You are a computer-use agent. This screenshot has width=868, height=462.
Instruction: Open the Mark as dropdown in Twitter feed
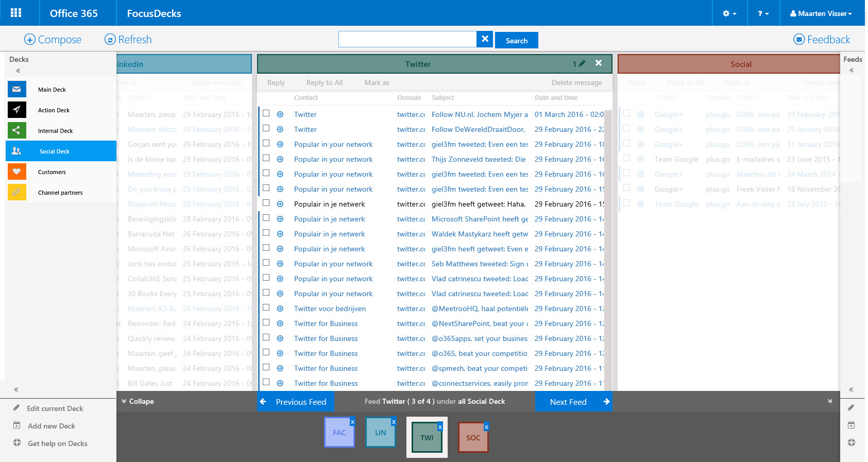(380, 82)
